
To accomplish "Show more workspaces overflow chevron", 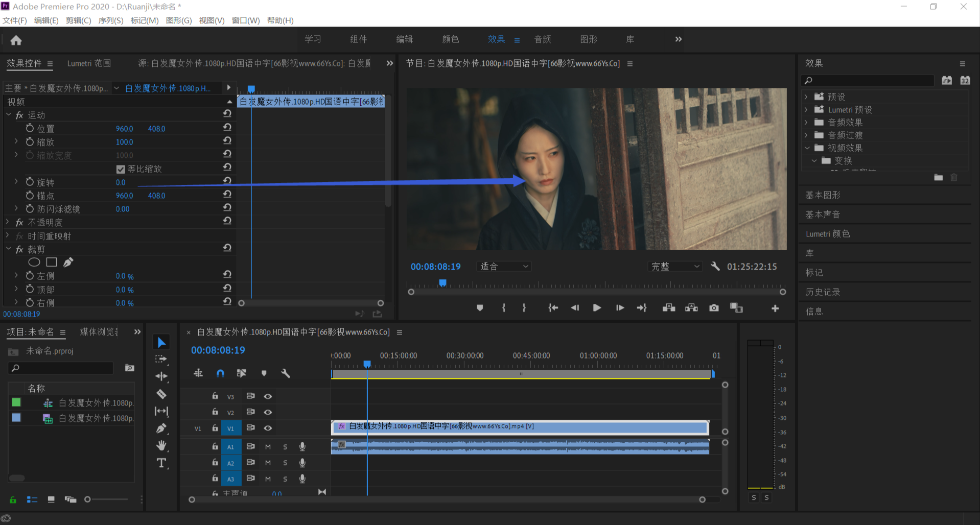I will pos(679,39).
